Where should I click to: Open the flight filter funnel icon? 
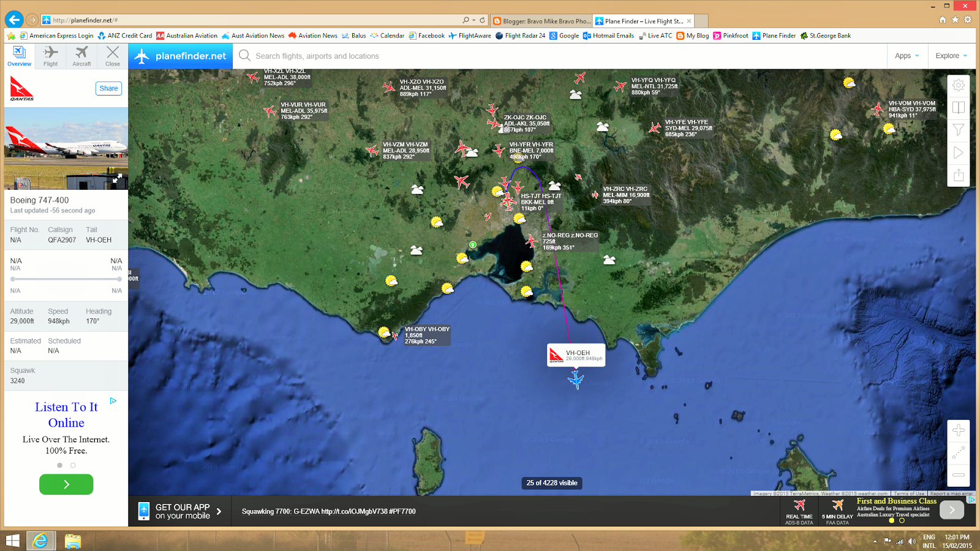(x=959, y=130)
